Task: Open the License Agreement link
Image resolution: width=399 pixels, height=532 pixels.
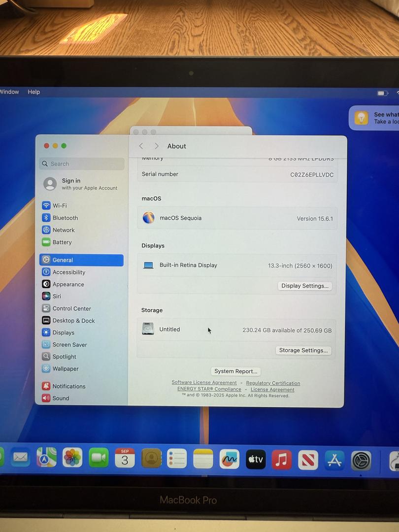Action: 272,390
